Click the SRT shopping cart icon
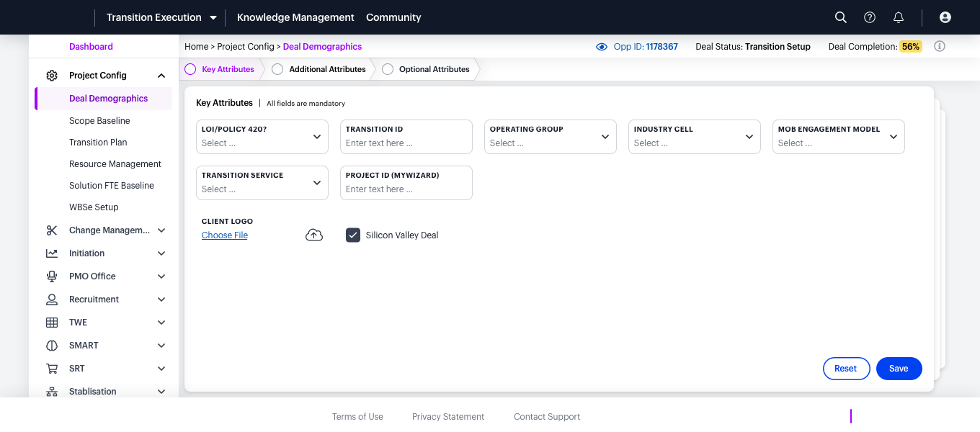Image resolution: width=980 pixels, height=432 pixels. point(52,369)
